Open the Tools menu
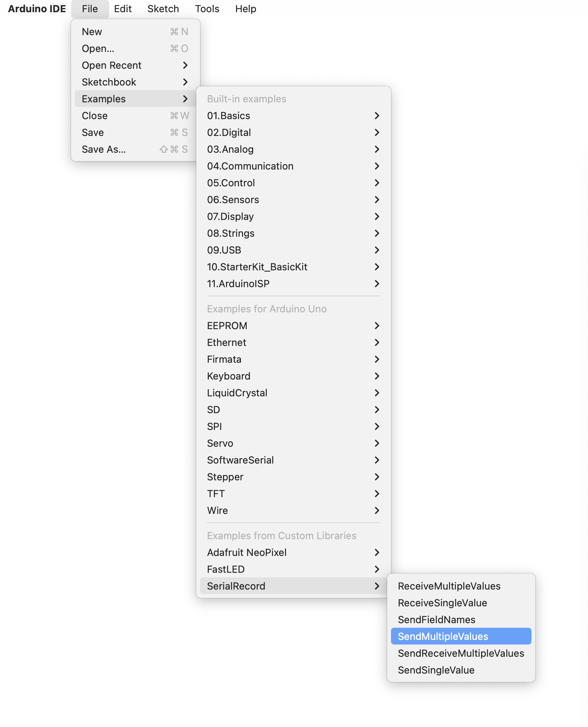 click(207, 9)
